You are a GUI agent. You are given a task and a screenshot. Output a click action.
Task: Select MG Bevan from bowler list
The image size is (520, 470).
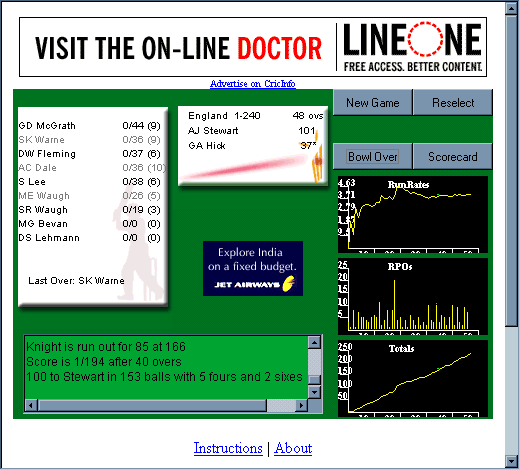[x=90, y=224]
